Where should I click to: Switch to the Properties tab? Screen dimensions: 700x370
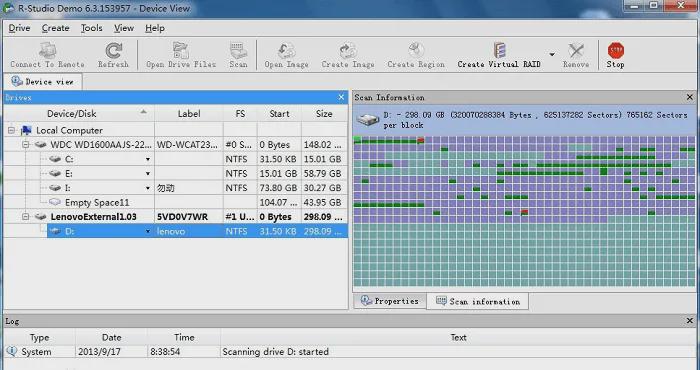(x=390, y=301)
